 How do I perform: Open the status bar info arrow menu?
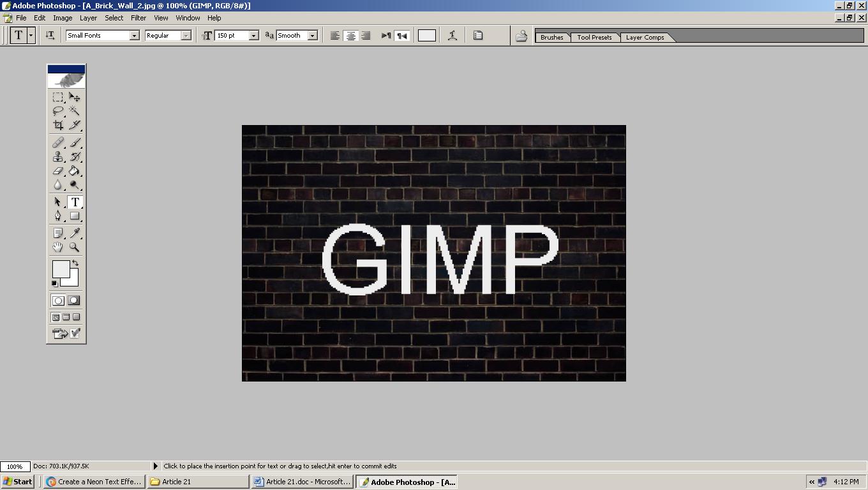point(155,466)
